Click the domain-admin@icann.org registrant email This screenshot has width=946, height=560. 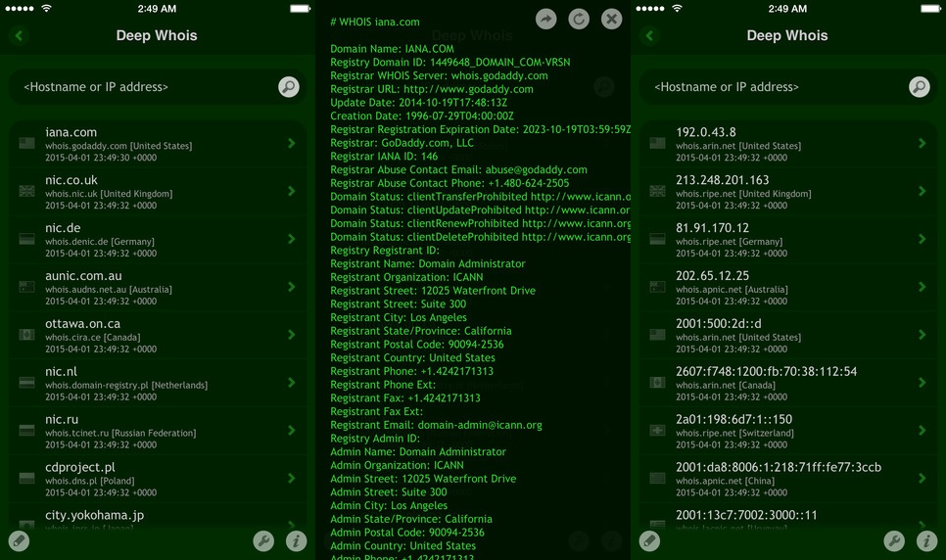click(480, 425)
